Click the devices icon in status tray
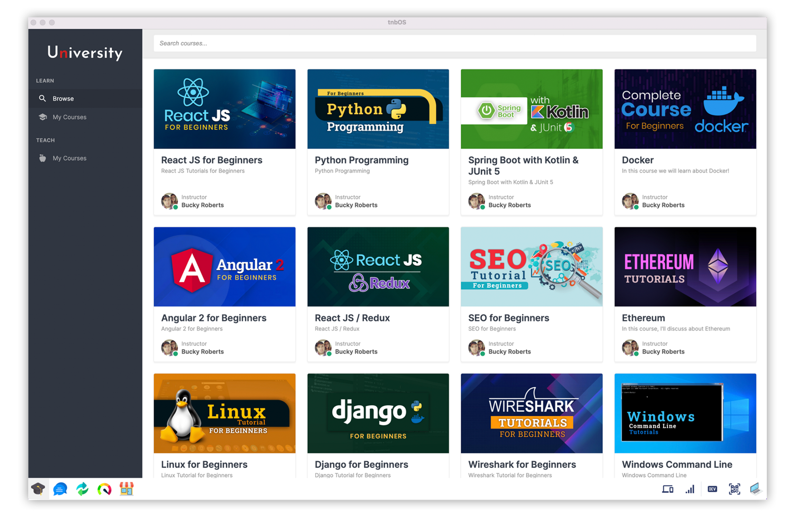The width and height of the screenshot is (812, 517). 668,489
